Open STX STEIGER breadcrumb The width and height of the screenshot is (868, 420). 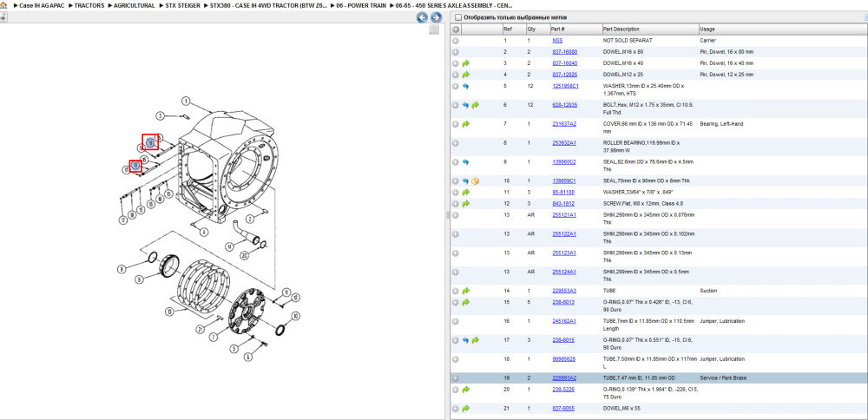click(182, 5)
